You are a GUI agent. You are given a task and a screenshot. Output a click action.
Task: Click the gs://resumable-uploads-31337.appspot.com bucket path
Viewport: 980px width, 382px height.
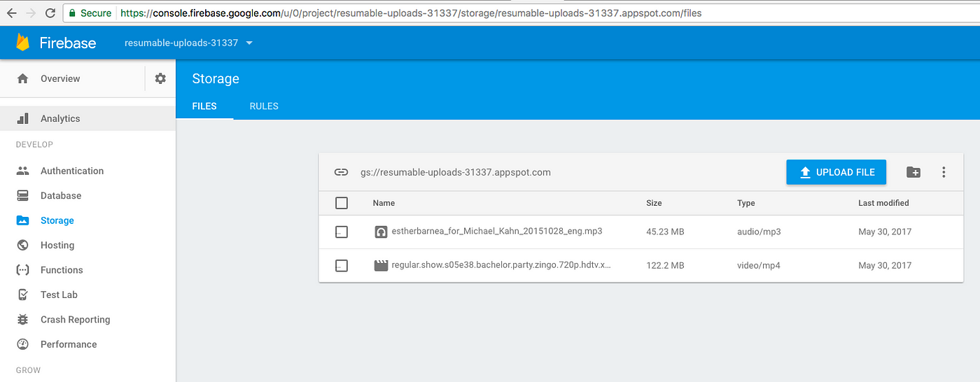[x=456, y=172]
